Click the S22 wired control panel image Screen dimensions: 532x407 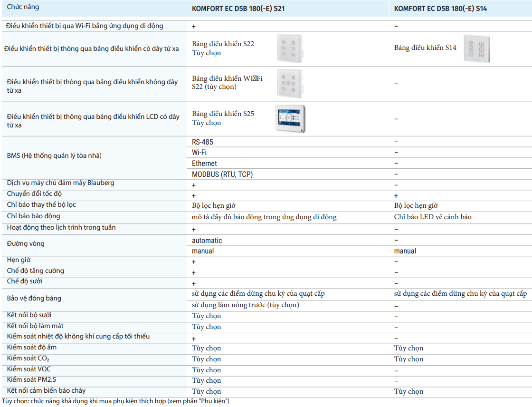[x=290, y=48]
